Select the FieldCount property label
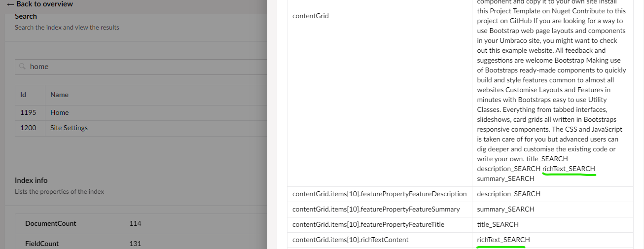644x249 pixels. tap(42, 244)
